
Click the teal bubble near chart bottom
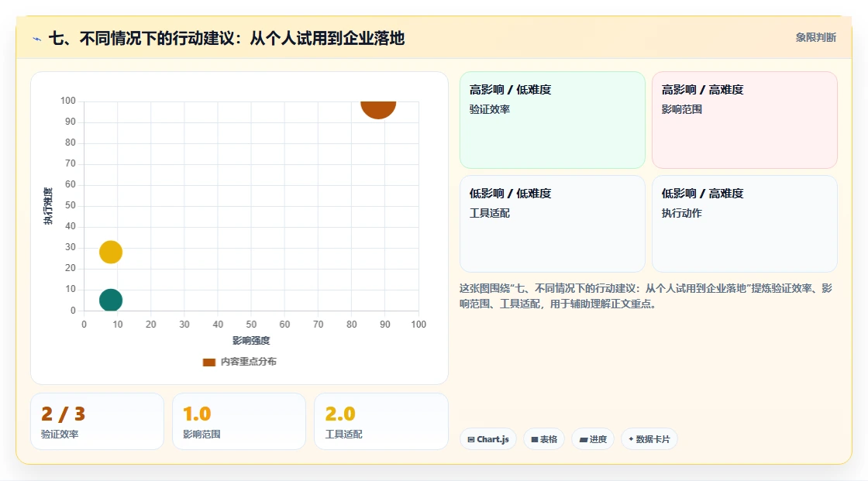pos(111,300)
